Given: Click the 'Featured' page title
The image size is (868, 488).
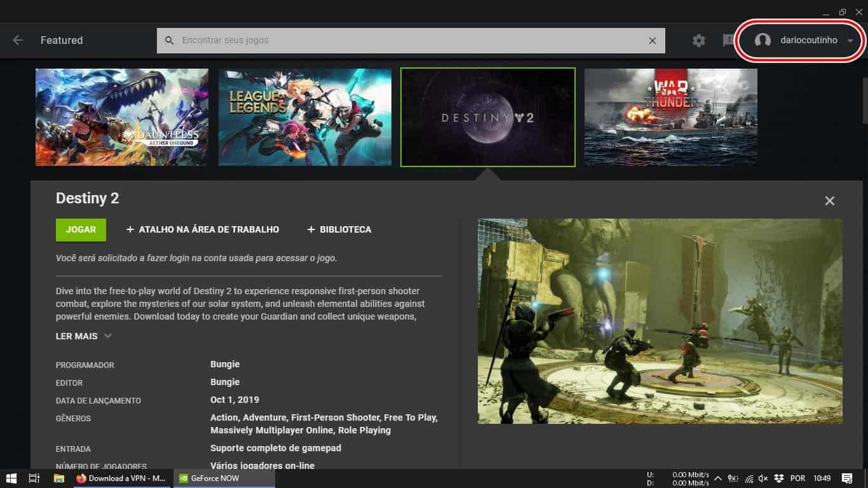Looking at the screenshot, I should [x=62, y=40].
